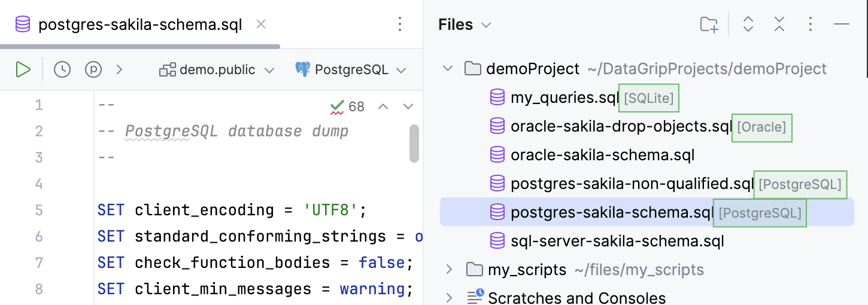Hide the Files tool window
This screenshot has height=305, width=868.
[x=842, y=25]
